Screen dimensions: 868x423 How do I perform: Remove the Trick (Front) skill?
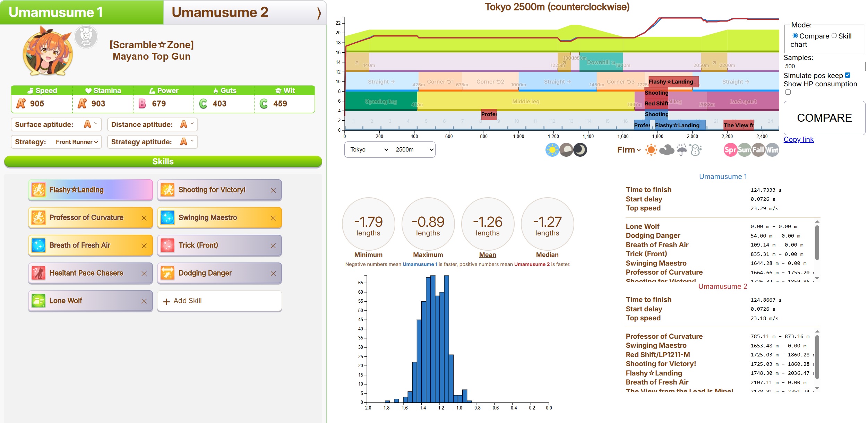[273, 246]
